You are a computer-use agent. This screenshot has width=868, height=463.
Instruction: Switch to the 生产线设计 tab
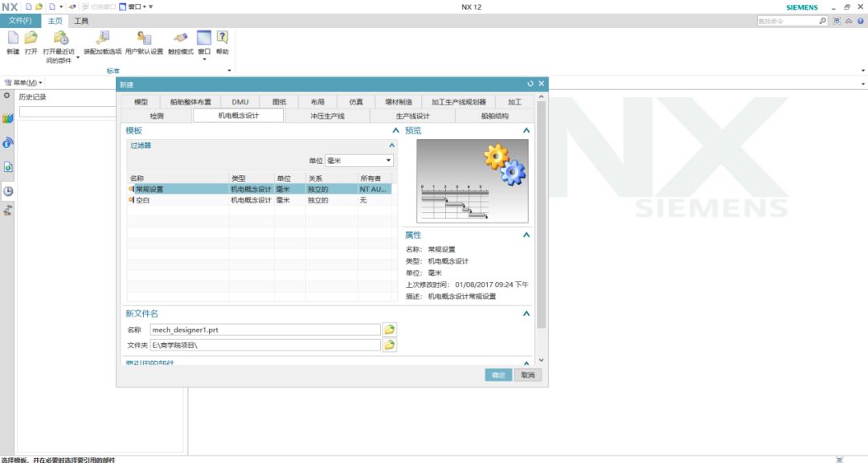[x=412, y=116]
